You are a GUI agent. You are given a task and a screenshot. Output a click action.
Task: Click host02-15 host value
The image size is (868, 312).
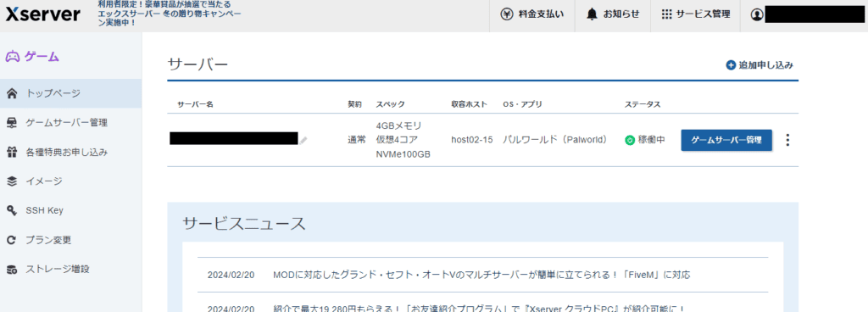(472, 140)
